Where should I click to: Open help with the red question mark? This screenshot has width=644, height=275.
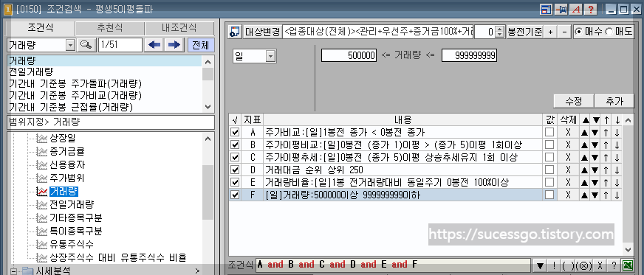[x=590, y=10]
